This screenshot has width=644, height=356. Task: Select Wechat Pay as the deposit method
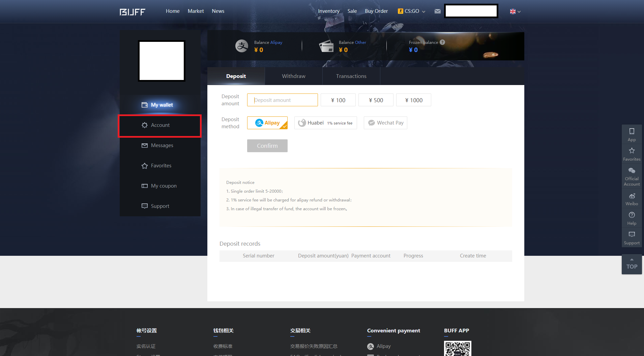point(385,123)
